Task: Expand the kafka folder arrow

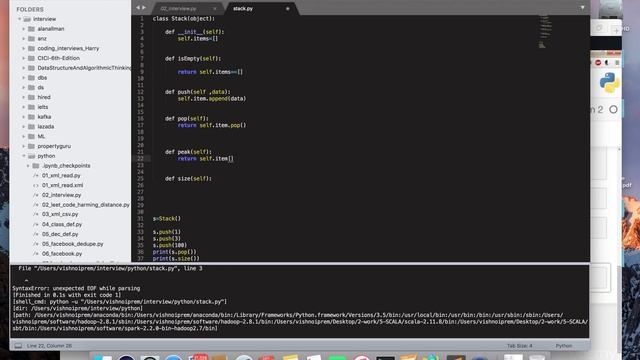Action: point(24,117)
